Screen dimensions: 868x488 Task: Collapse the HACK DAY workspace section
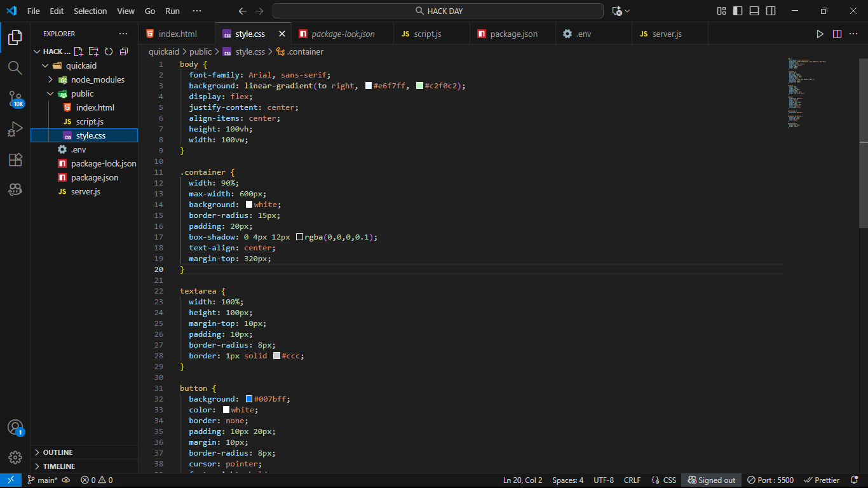(x=37, y=51)
